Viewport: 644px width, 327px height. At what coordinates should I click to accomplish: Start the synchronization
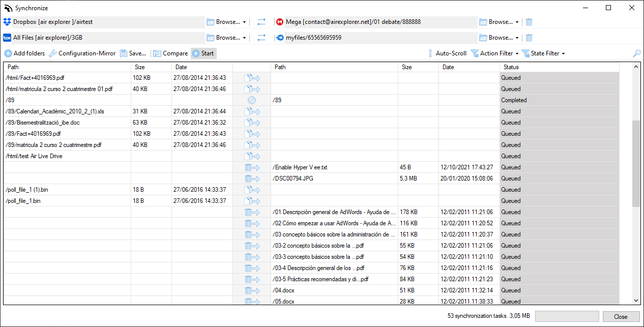(203, 53)
